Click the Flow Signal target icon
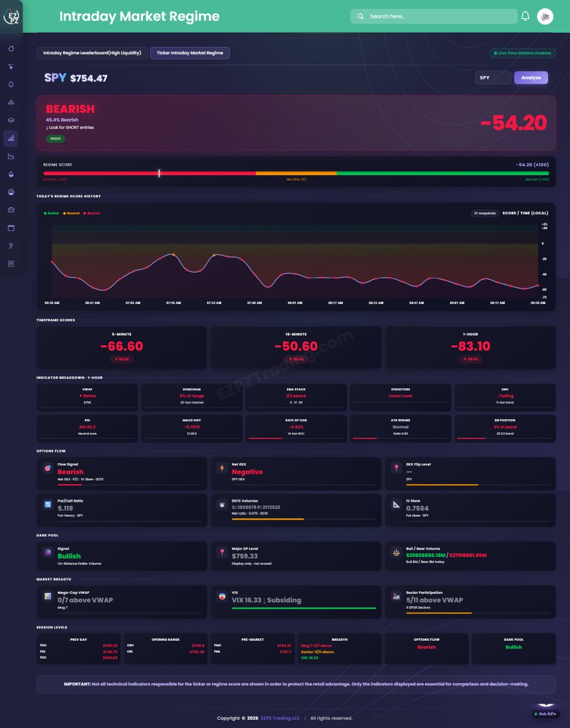The width and height of the screenshot is (570, 728). (47, 468)
